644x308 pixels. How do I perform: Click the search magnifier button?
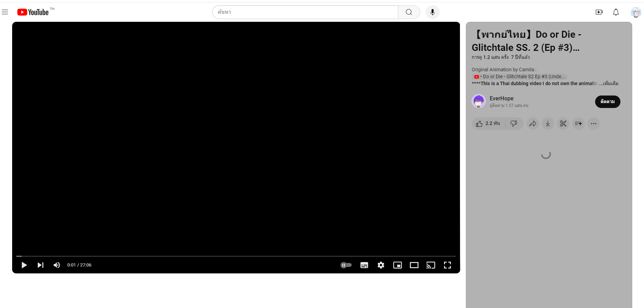[409, 12]
